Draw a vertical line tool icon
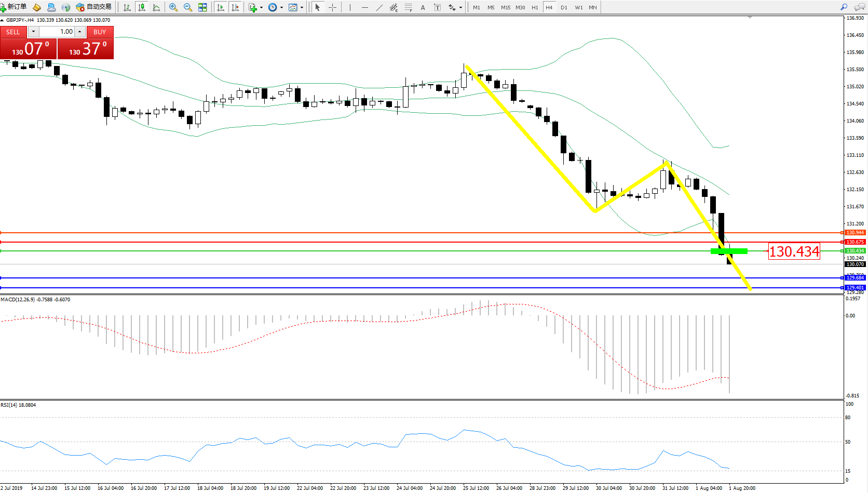Image resolution: width=868 pixels, height=493 pixels. [x=350, y=7]
